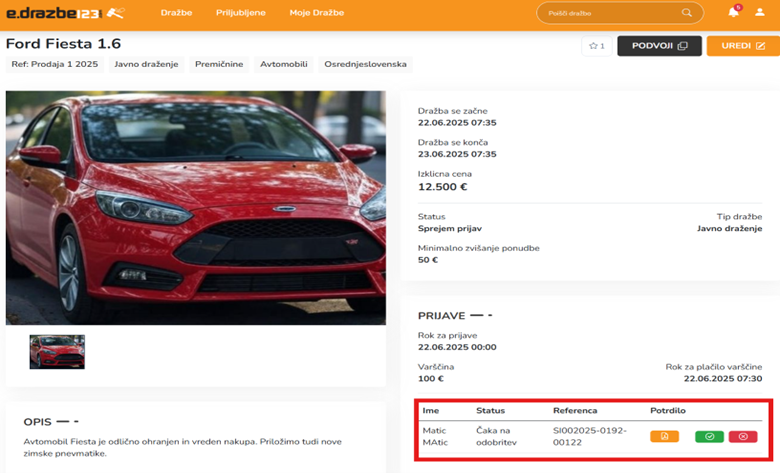The height and width of the screenshot is (473, 780).
Task: Open the user profile icon
Action: tap(760, 13)
